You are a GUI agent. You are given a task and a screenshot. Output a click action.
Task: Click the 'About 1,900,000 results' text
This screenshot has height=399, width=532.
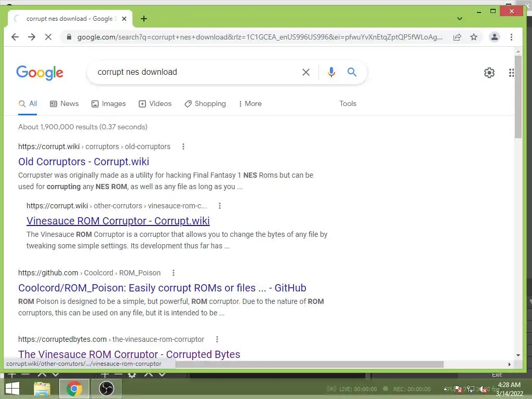83,127
